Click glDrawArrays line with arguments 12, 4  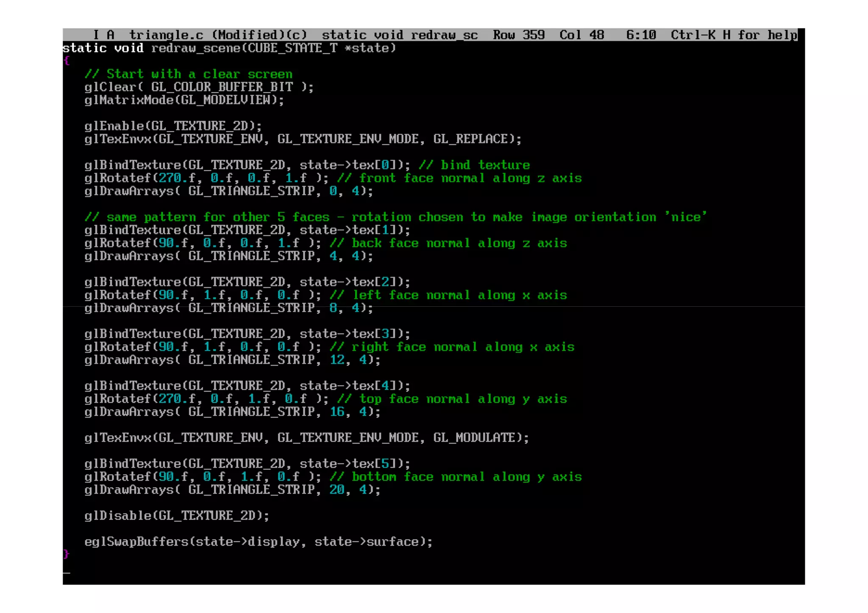click(233, 360)
